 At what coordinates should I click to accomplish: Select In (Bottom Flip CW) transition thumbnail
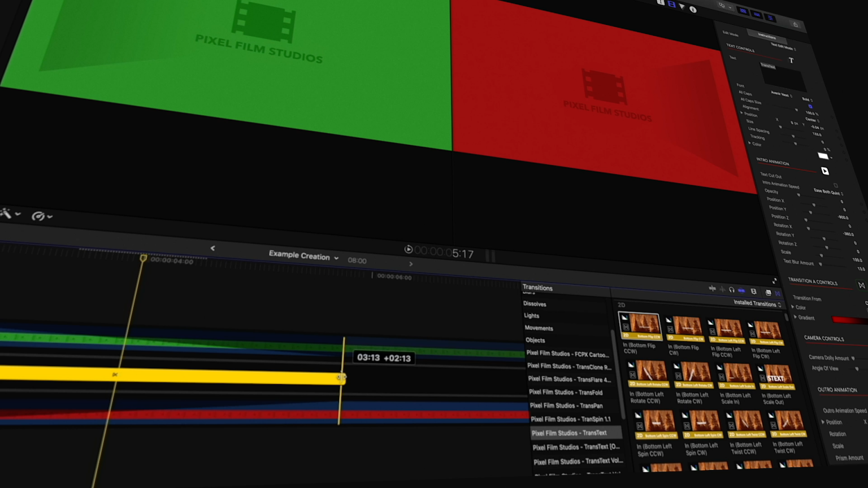(x=684, y=329)
